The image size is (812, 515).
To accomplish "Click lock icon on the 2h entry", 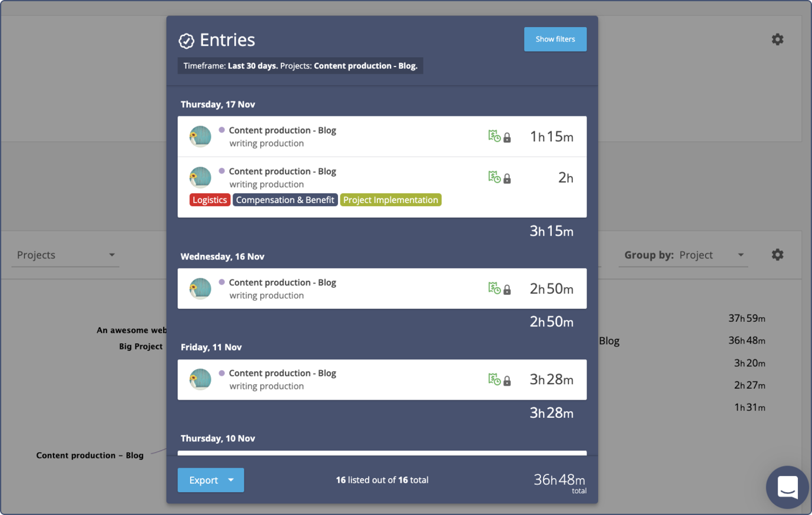I will click(507, 178).
